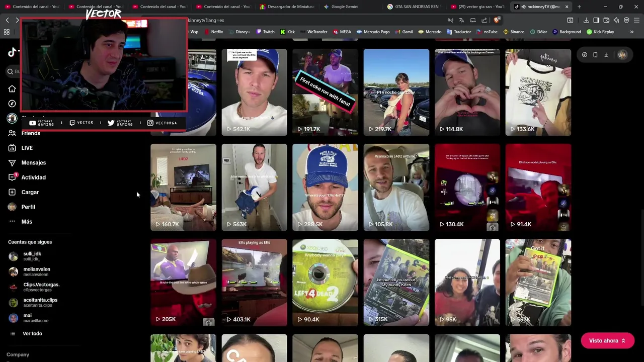Open the Brave wallet icon
The image size is (644, 362).
coord(606,20)
